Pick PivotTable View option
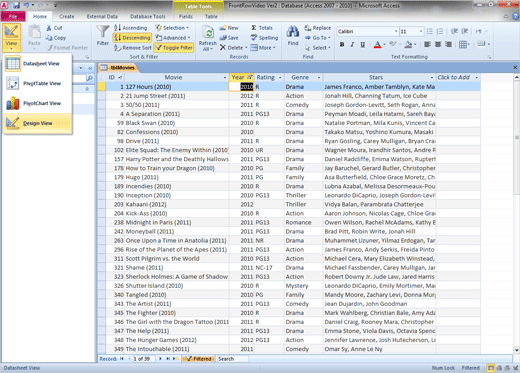 point(37,83)
